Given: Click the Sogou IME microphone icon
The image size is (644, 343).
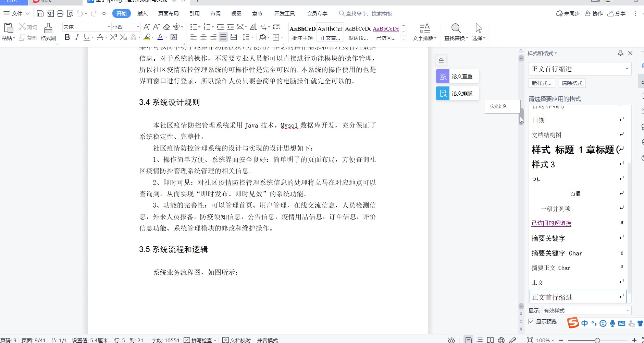Looking at the screenshot, I should pos(612,323).
